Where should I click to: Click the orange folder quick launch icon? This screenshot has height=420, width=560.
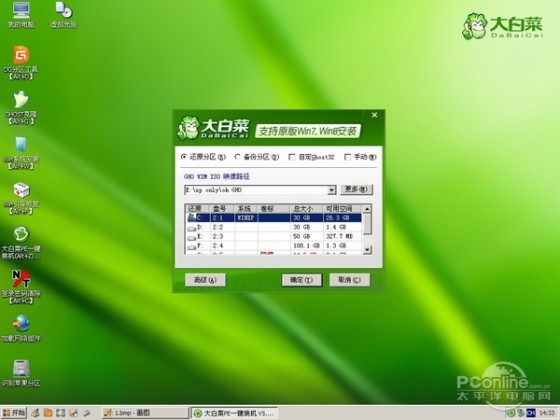point(48,413)
